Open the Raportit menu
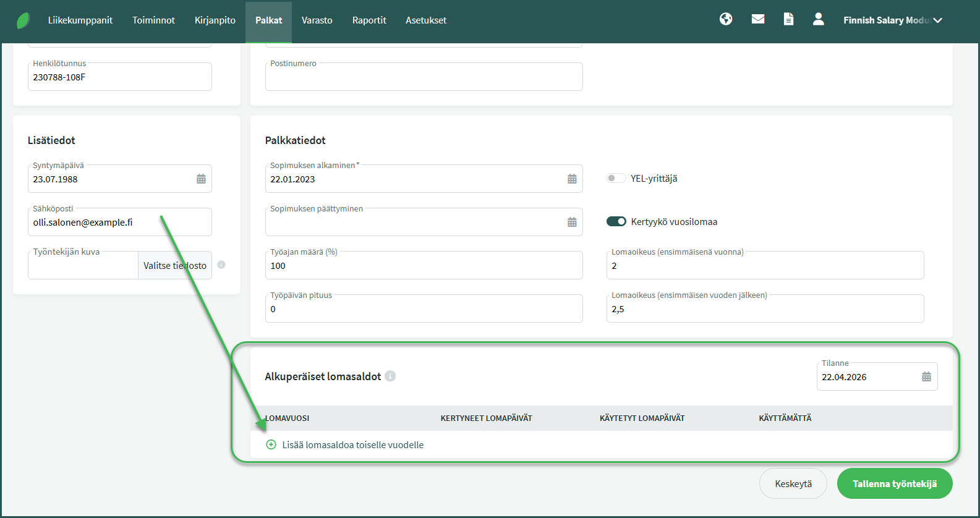Screen dimensions: 980x518 click(x=369, y=20)
